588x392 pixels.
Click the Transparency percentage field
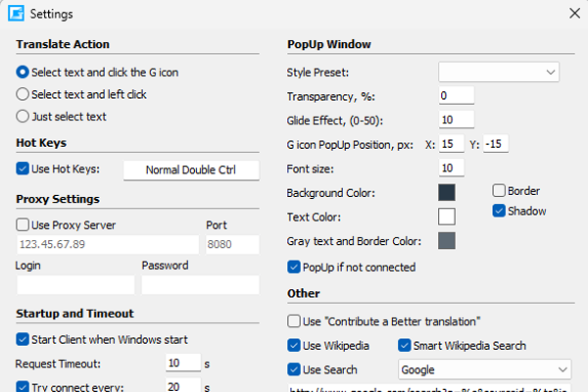click(x=456, y=95)
